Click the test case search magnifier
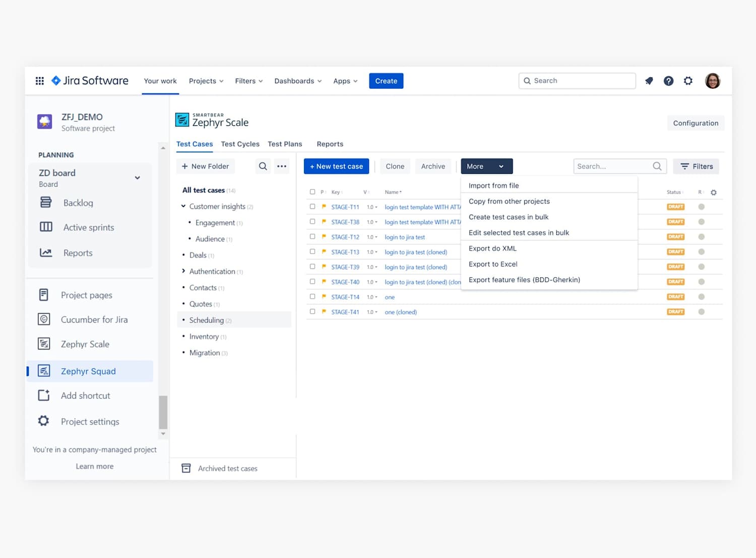 coord(657,166)
